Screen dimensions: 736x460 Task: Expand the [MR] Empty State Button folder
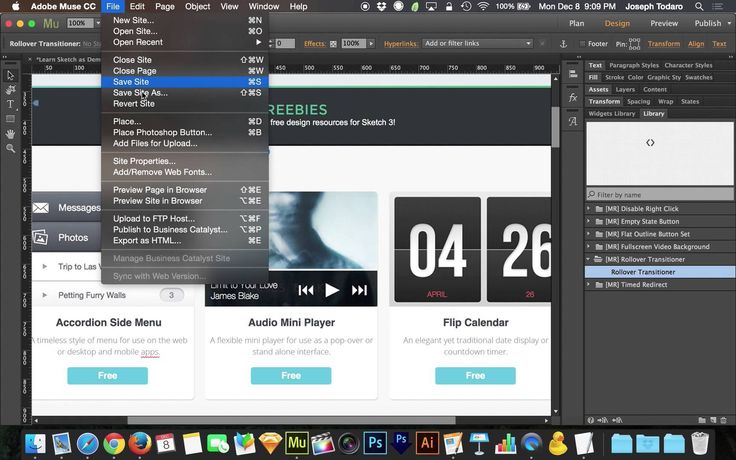click(x=589, y=221)
